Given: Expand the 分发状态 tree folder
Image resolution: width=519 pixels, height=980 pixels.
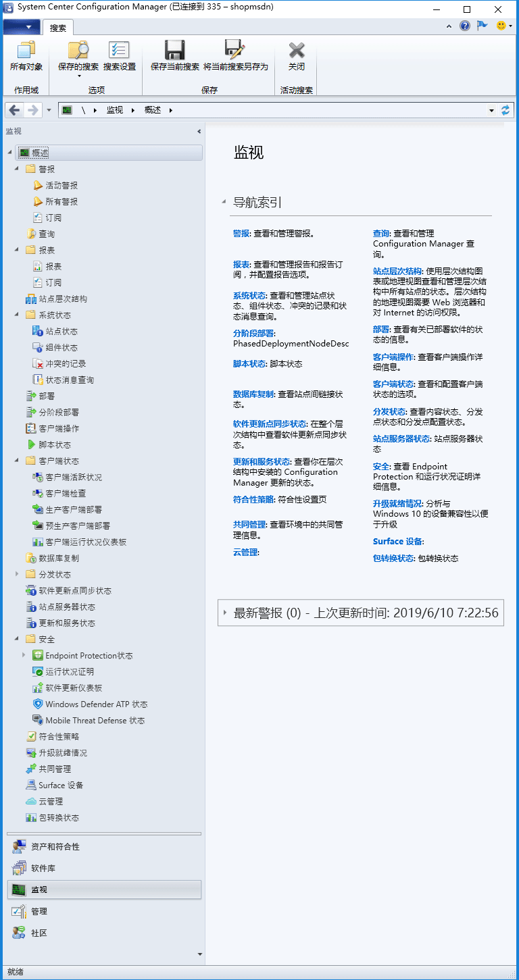Looking at the screenshot, I should 18,575.
